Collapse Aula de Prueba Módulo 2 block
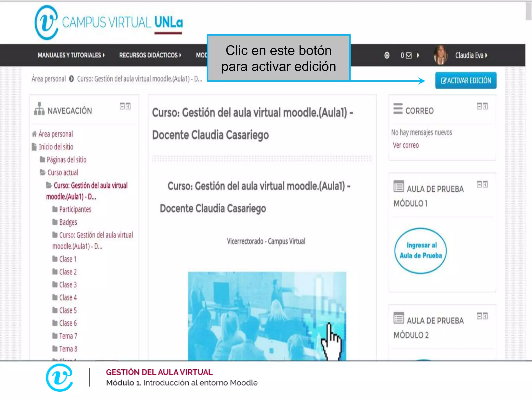 tap(479, 316)
